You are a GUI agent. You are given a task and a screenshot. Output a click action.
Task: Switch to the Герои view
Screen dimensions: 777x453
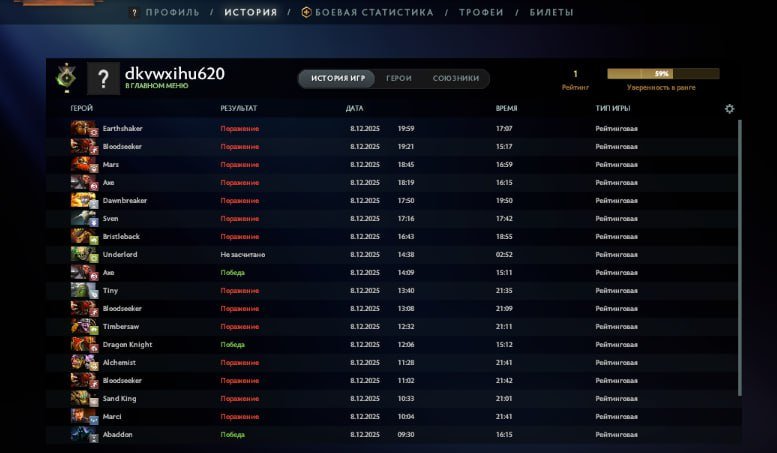click(x=399, y=78)
